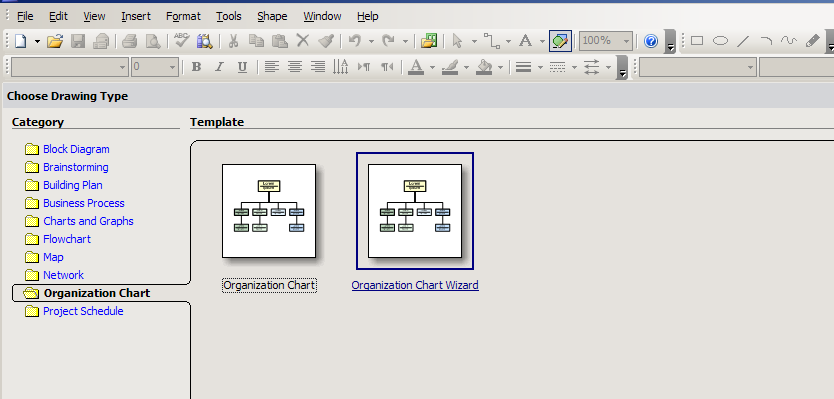Toggle Italic formatting button

219,67
